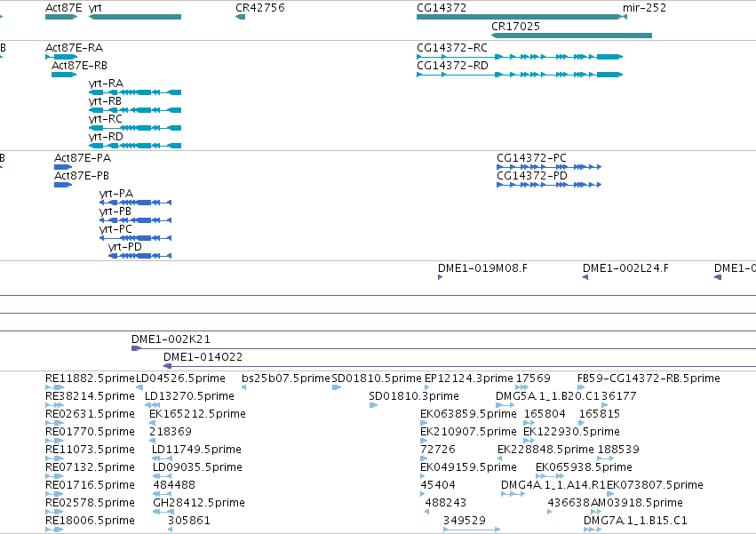Select the CG14372-PD protein label
The height and width of the screenshot is (534, 756).
pos(532,176)
